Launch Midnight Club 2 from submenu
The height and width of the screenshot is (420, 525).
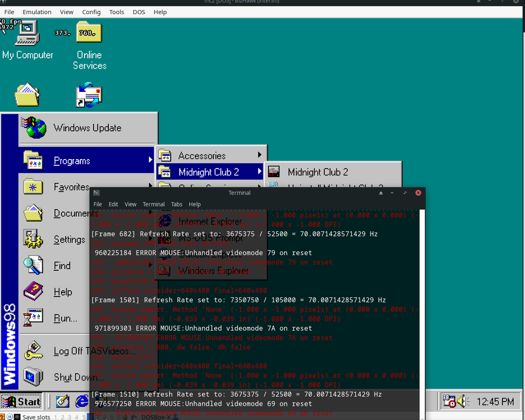click(333, 172)
